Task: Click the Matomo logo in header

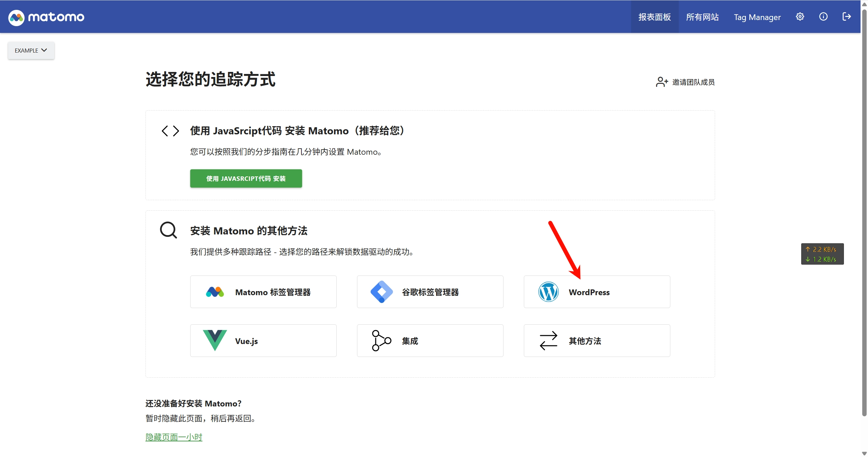Action: pyautogui.click(x=46, y=17)
